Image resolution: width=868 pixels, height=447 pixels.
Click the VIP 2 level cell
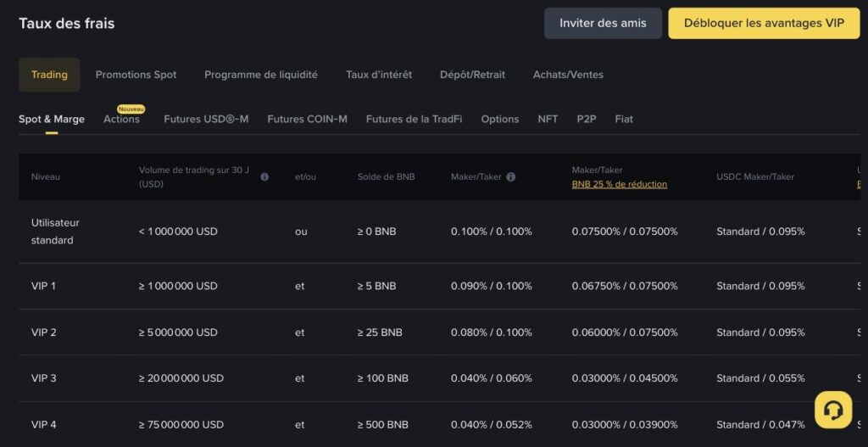(44, 332)
